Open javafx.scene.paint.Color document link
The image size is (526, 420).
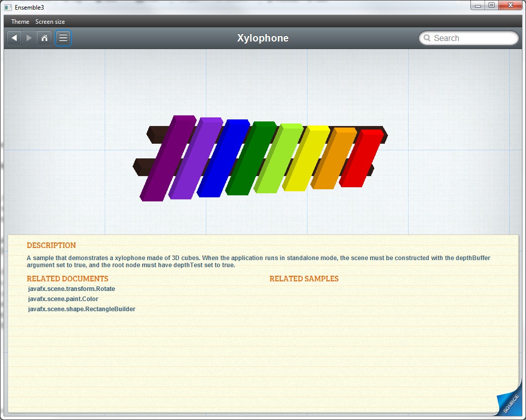(x=63, y=299)
